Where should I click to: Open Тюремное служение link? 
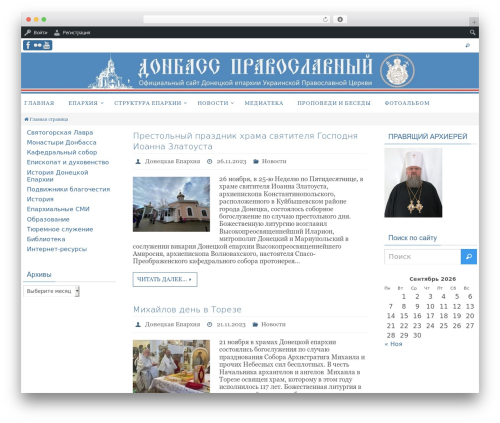pyautogui.click(x=60, y=229)
